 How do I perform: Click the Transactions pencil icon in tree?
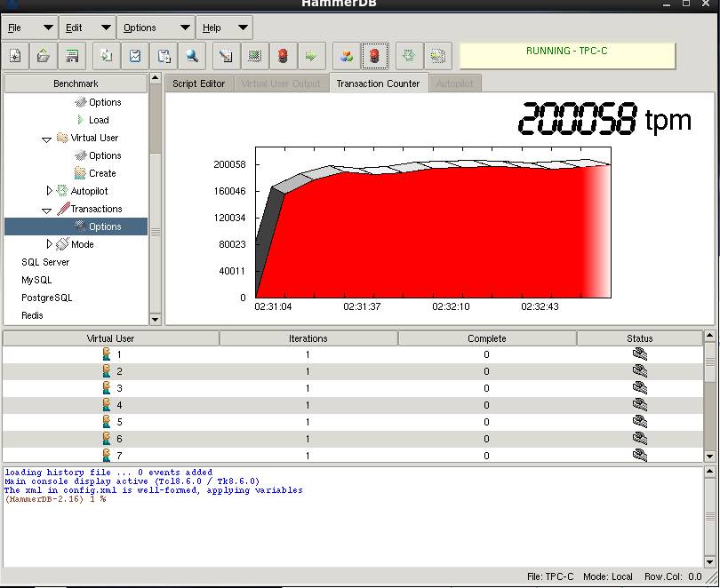63,209
